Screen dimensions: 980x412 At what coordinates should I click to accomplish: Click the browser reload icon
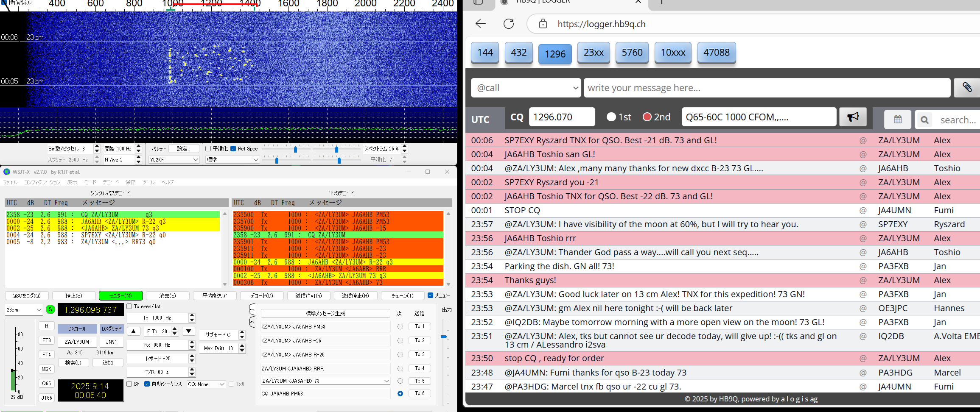[508, 24]
